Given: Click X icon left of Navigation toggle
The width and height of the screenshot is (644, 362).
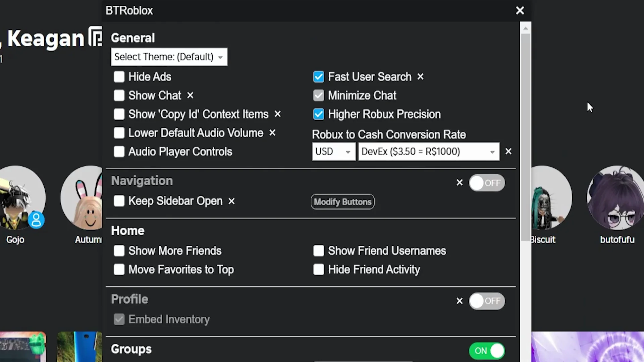Looking at the screenshot, I should coord(460,183).
